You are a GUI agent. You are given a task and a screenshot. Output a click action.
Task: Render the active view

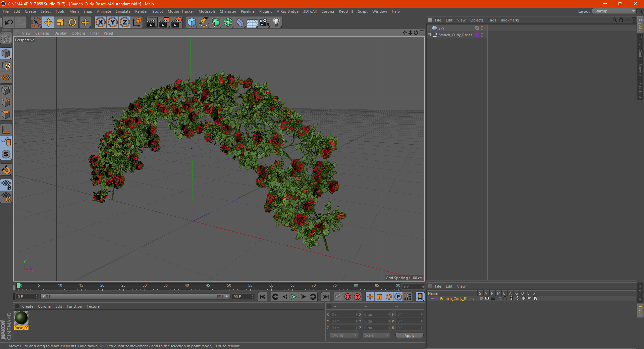152,22
